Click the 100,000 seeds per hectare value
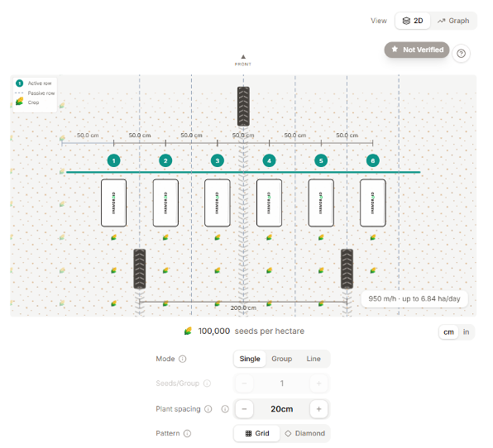This screenshot has height=448, width=493. pos(213,331)
